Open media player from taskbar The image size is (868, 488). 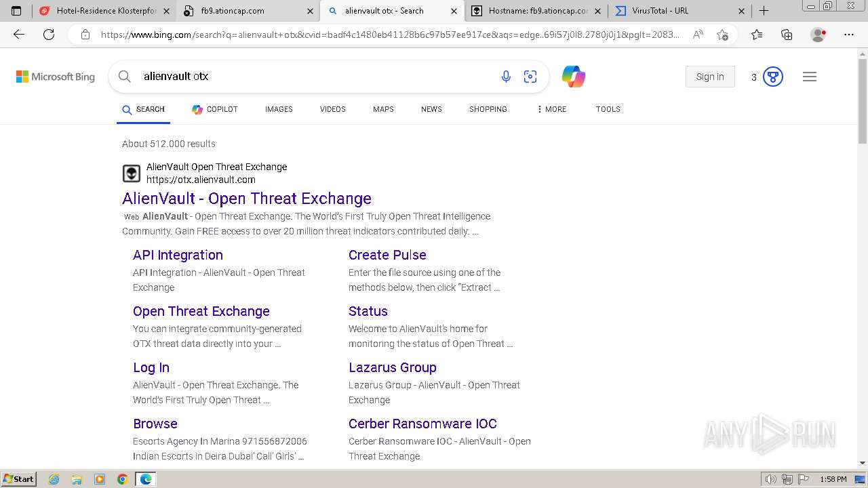pos(100,479)
